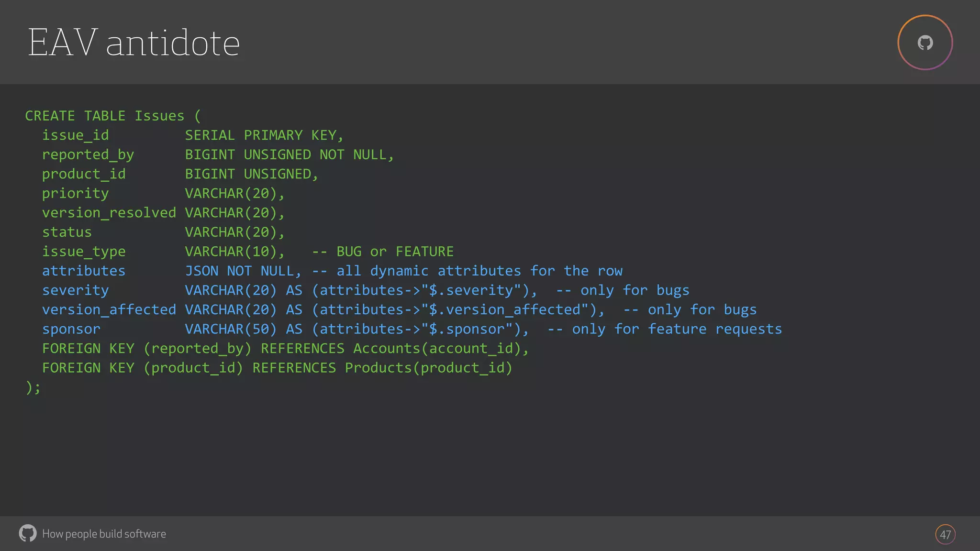The image size is (980, 551).
Task: Click 'FOREIGN KEY (product_id)' clause
Action: click(143, 368)
